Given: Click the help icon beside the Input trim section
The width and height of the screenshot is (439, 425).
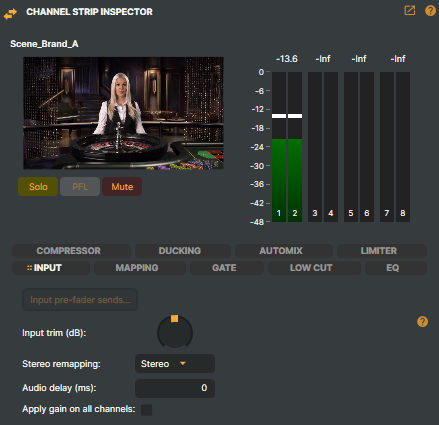Looking at the screenshot, I should (x=422, y=322).
